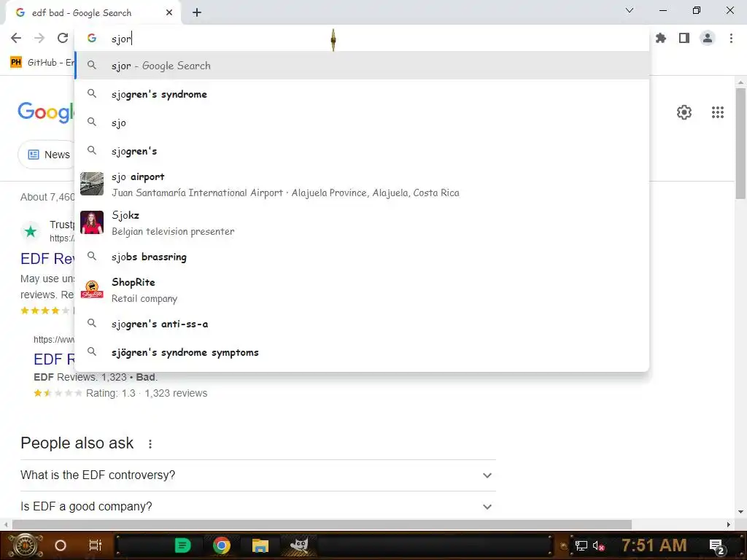Click '1,323 reviews' rating text

point(176,393)
